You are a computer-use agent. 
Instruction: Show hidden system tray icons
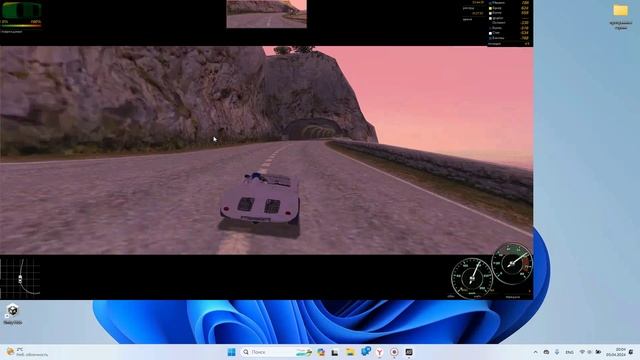tap(535, 352)
